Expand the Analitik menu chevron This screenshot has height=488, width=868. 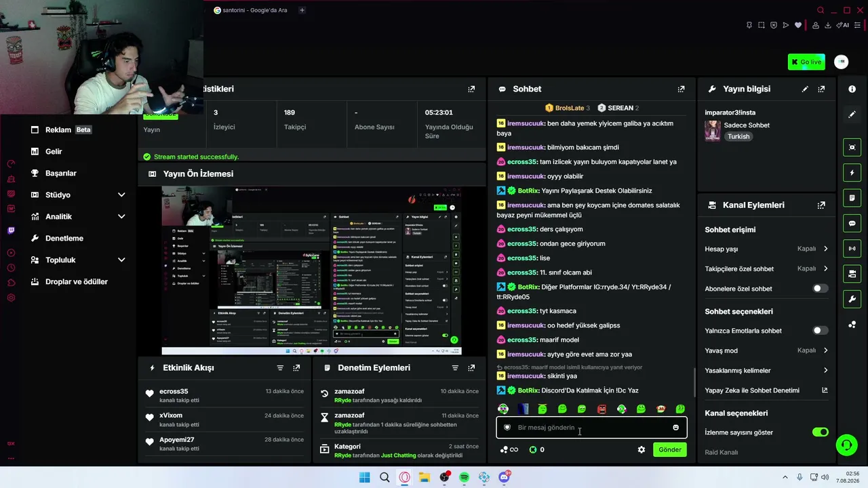[x=121, y=216]
